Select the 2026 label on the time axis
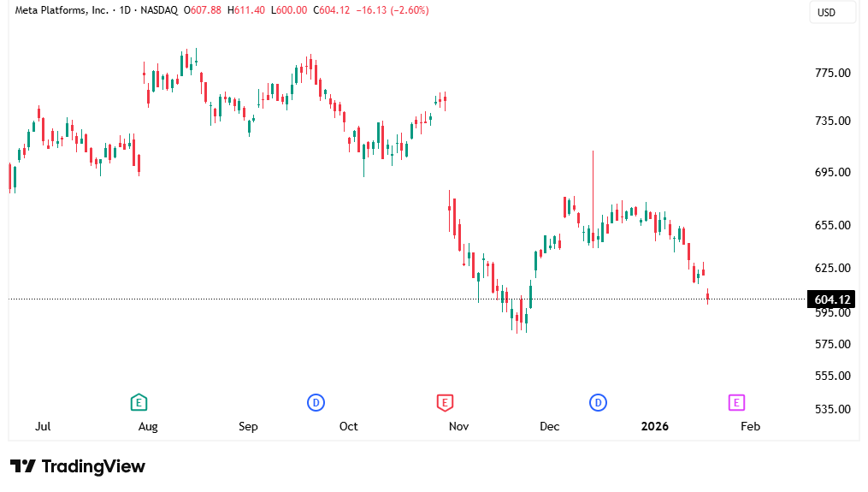The height and width of the screenshot is (492, 868). click(655, 426)
